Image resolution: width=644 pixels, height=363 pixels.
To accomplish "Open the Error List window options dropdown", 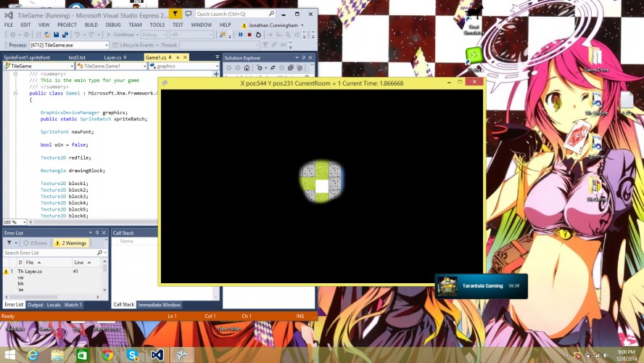I will tap(91, 232).
